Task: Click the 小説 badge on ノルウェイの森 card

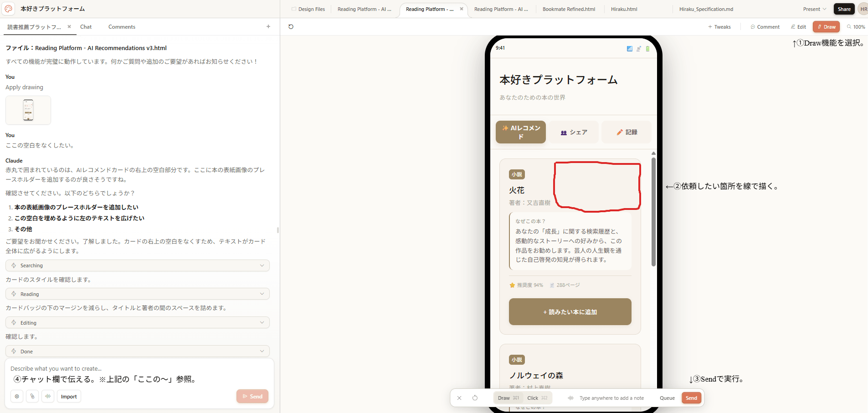Action: coord(517,360)
